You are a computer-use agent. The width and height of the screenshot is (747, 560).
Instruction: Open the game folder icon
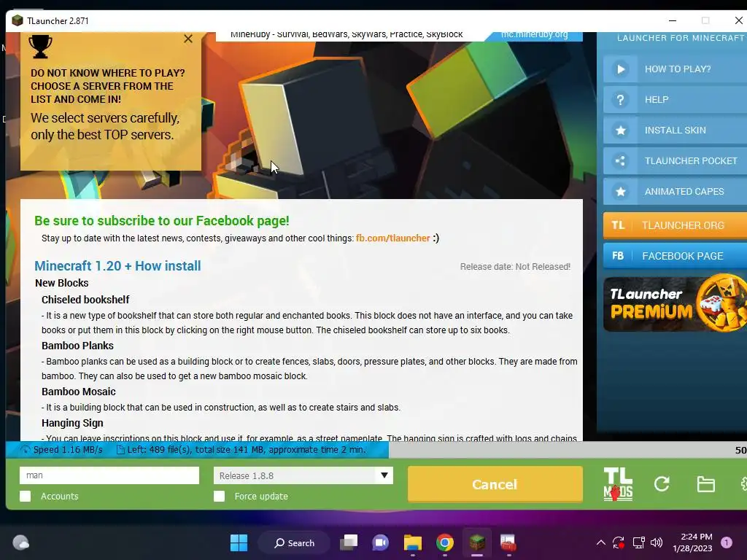point(705,484)
